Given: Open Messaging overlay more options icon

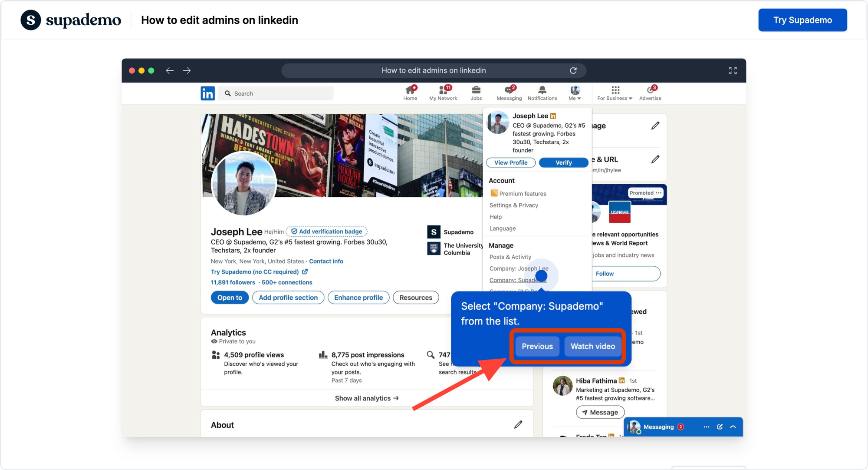Looking at the screenshot, I should pos(707,427).
